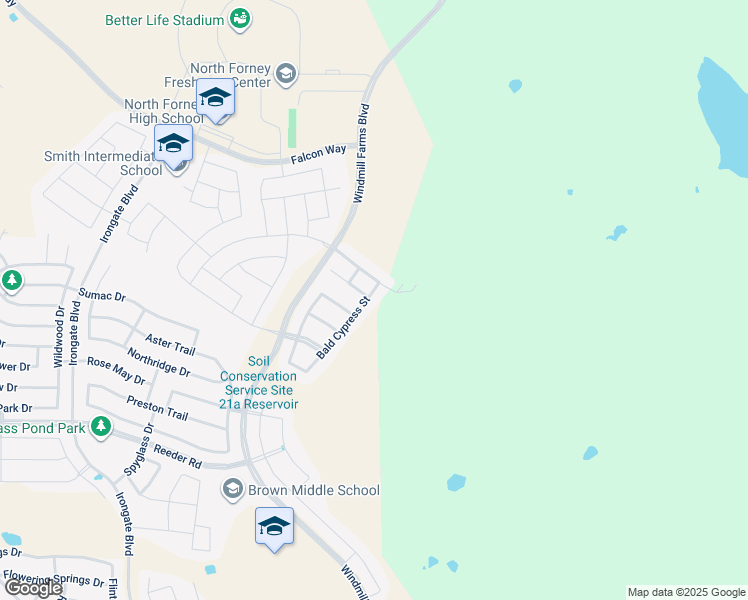Open the Bass Pond Park tree icon
Image resolution: width=748 pixels, height=600 pixels.
[101, 426]
